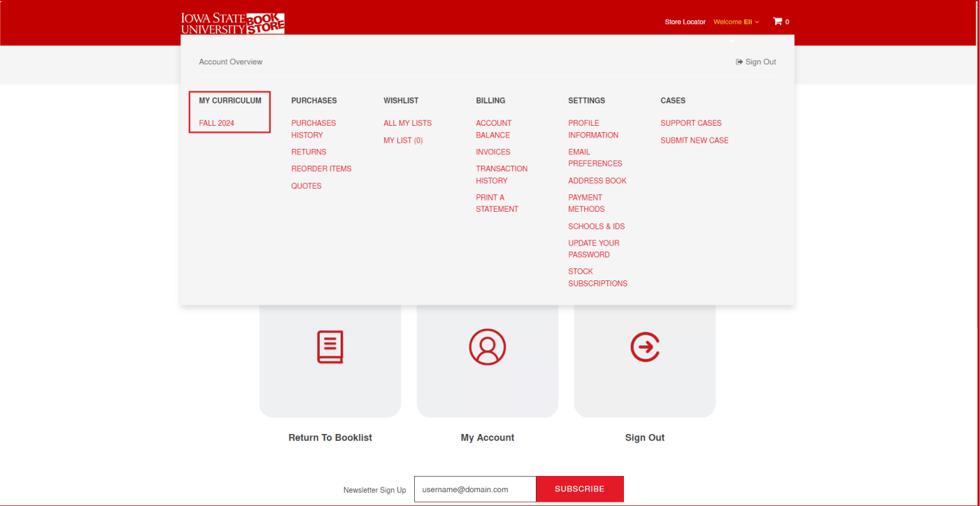Select Fall 2024 under My Curriculum
The height and width of the screenshot is (506, 980).
[216, 123]
